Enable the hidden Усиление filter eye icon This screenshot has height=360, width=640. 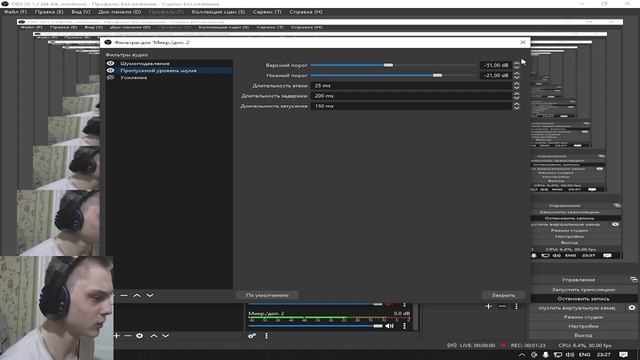pyautogui.click(x=110, y=78)
